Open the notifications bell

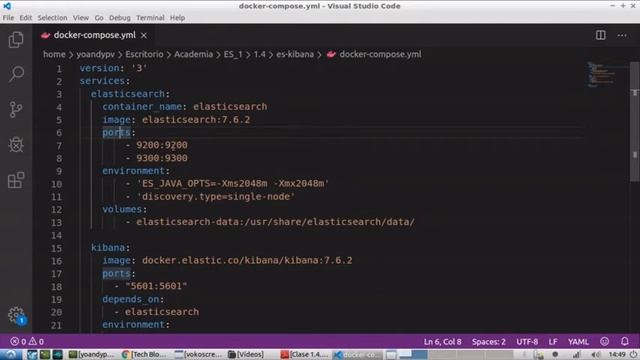click(x=624, y=341)
